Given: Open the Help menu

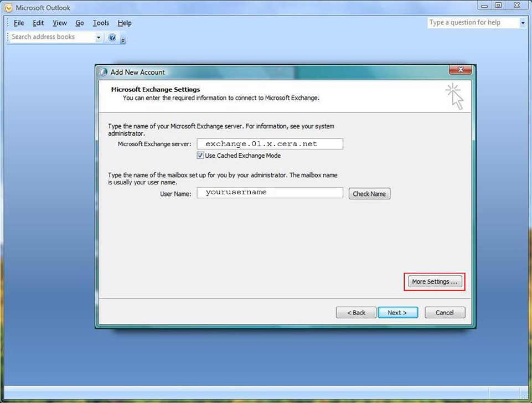Looking at the screenshot, I should pyautogui.click(x=125, y=23).
